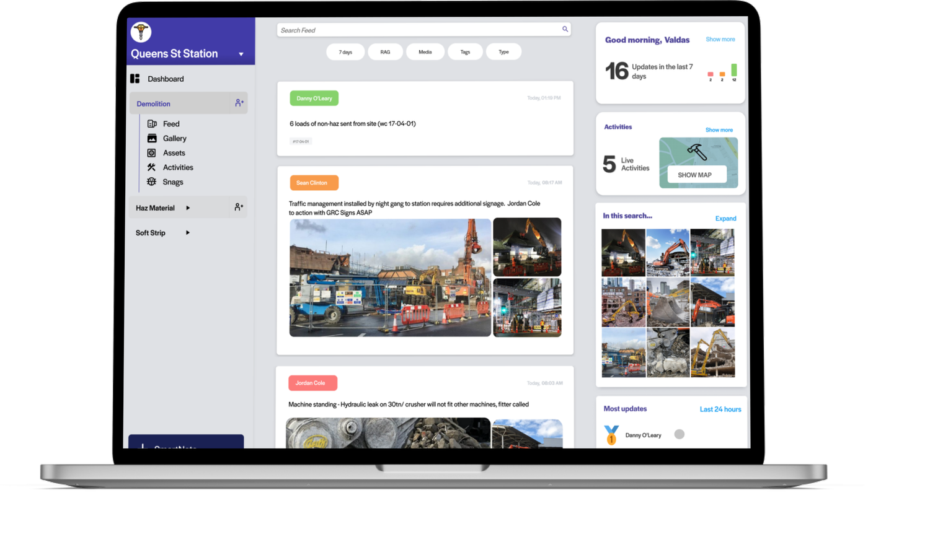Expand the Haz Material section arrow
The width and height of the screenshot is (930, 560).
coord(188,208)
